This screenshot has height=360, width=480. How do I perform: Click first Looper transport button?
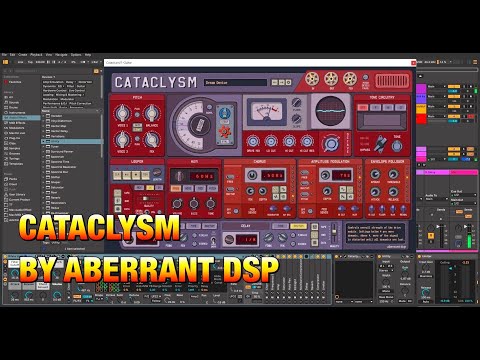[117, 175]
